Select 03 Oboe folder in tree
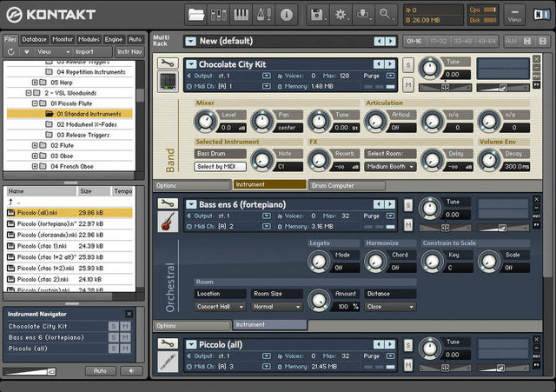This screenshot has width=556, height=392. [x=62, y=156]
